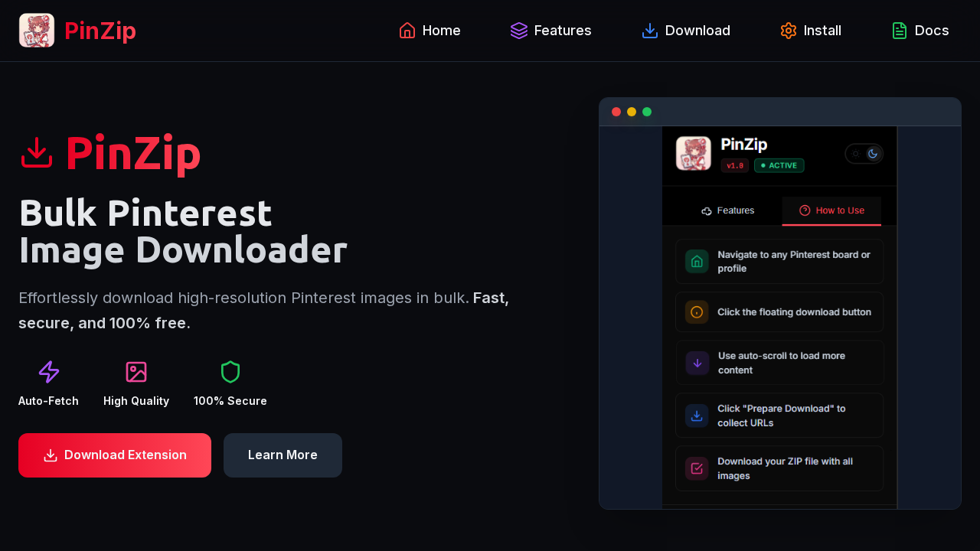Click the green house icon beside Navigate step
This screenshot has height=551, width=980.
(696, 261)
